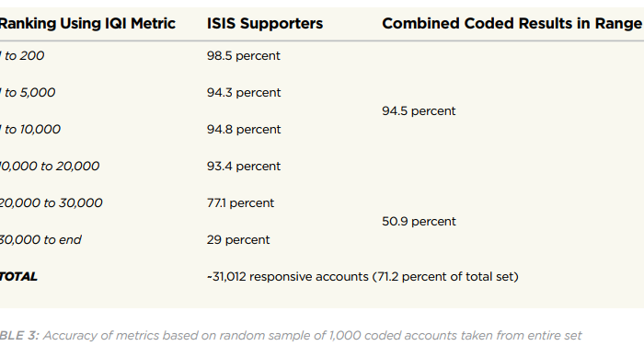644x346 pixels.
Task: Click the 'Ranking Using IQI Metric' column header
Action: click(x=87, y=23)
